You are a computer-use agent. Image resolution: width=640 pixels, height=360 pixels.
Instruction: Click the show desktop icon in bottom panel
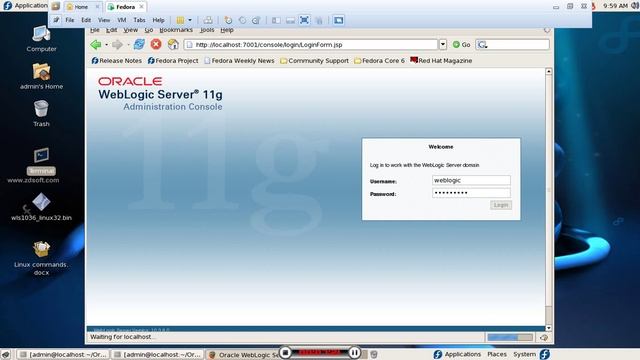5,354
